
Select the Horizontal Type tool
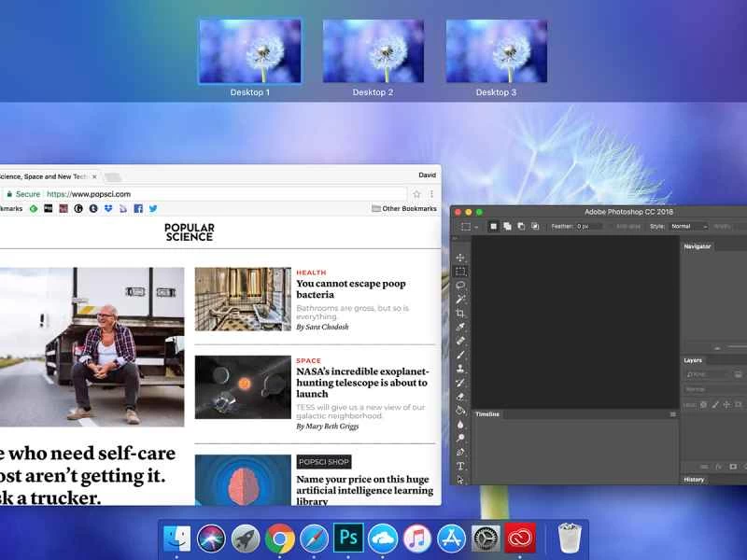pyautogui.click(x=460, y=466)
